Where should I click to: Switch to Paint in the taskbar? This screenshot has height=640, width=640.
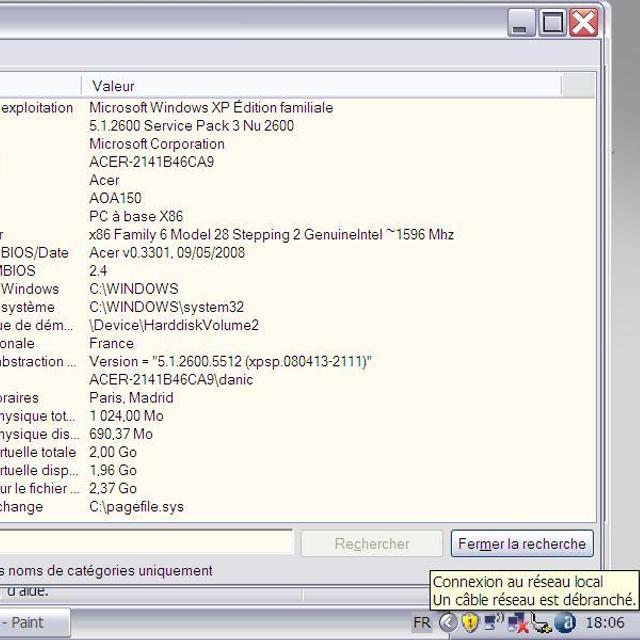click(30, 622)
